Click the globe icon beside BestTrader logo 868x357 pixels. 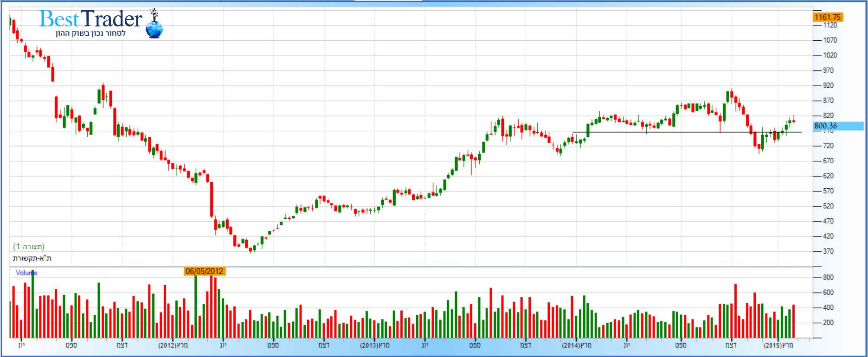[x=154, y=28]
